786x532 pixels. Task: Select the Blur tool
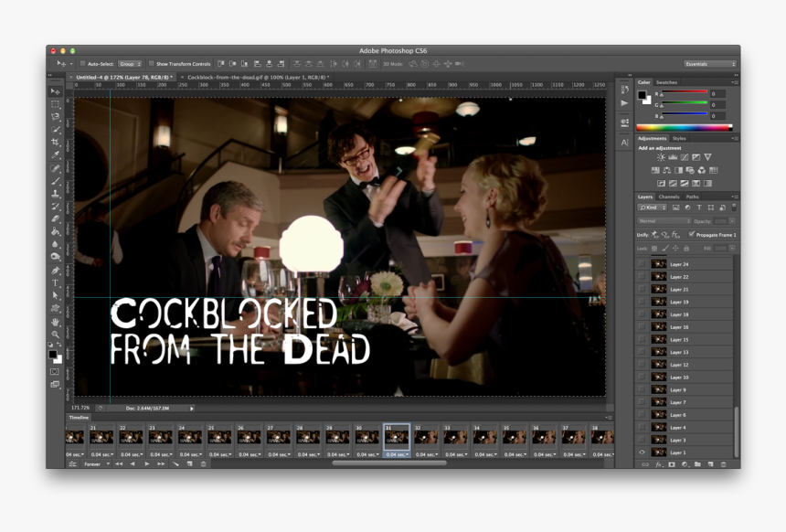(55, 244)
